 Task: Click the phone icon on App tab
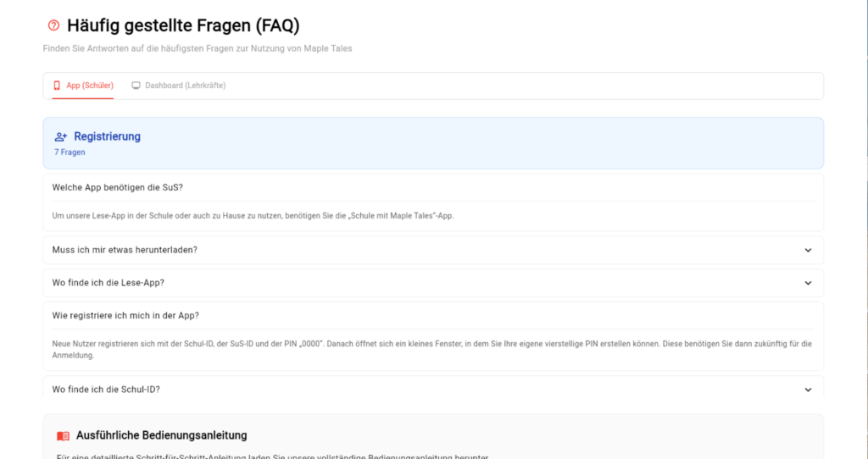(57, 86)
